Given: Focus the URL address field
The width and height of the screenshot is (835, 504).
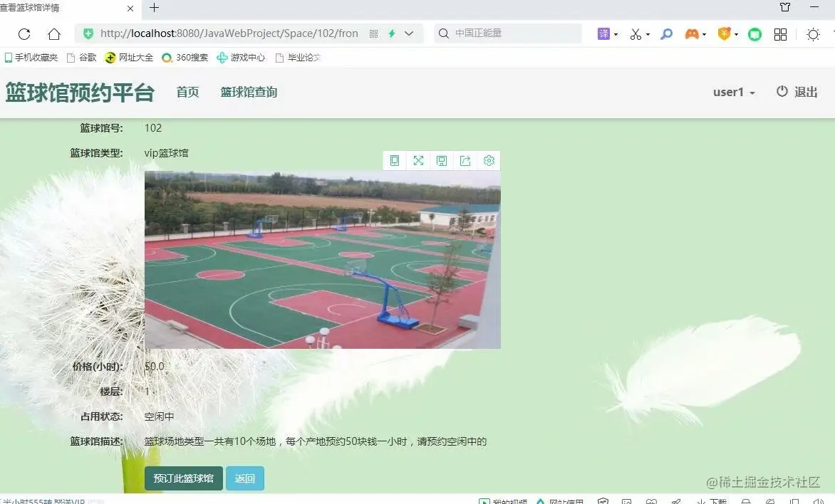Looking at the screenshot, I should (229, 33).
